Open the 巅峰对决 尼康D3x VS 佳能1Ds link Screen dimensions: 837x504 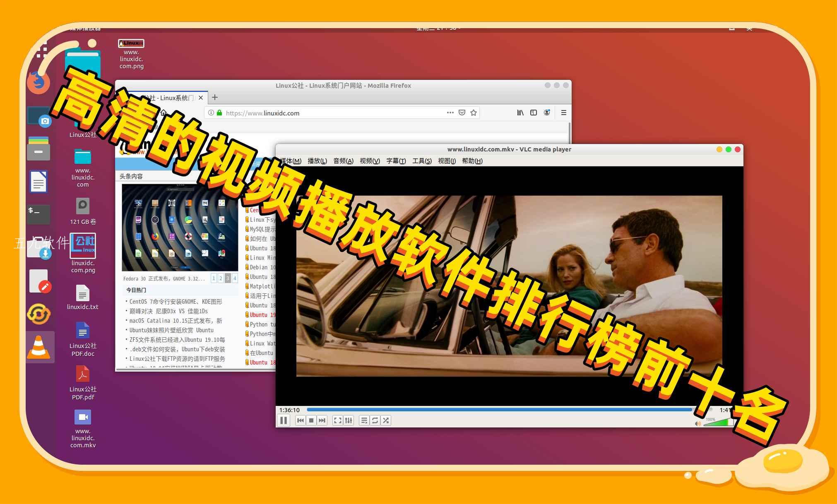tap(168, 311)
